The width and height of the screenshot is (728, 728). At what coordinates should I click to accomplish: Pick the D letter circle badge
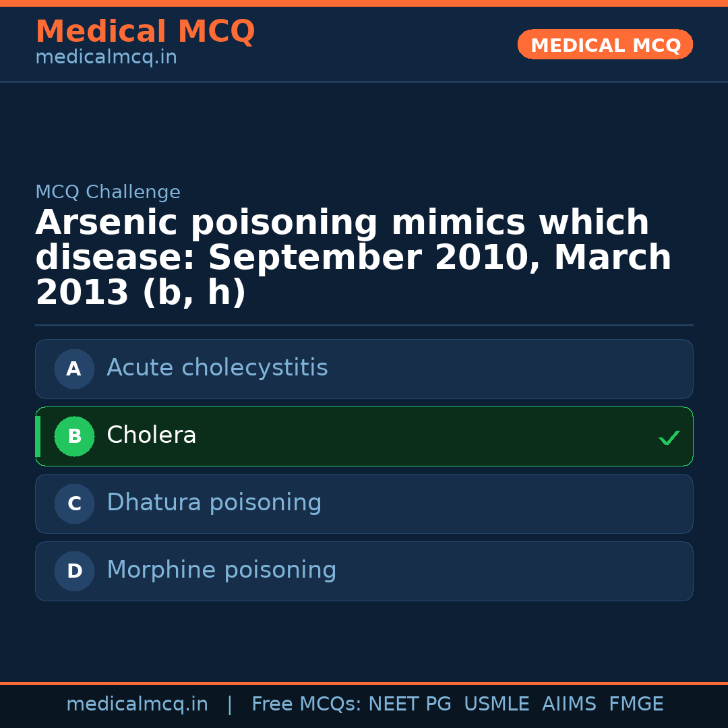click(x=74, y=571)
